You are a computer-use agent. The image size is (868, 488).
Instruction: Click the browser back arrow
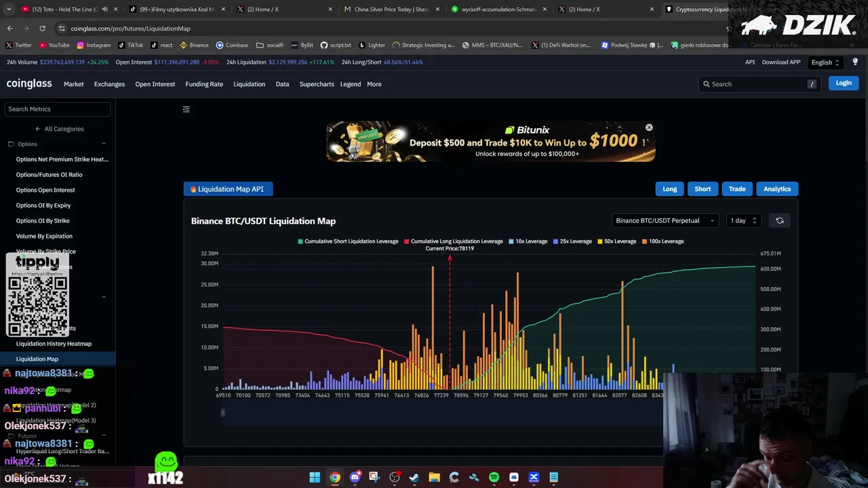coord(9,28)
